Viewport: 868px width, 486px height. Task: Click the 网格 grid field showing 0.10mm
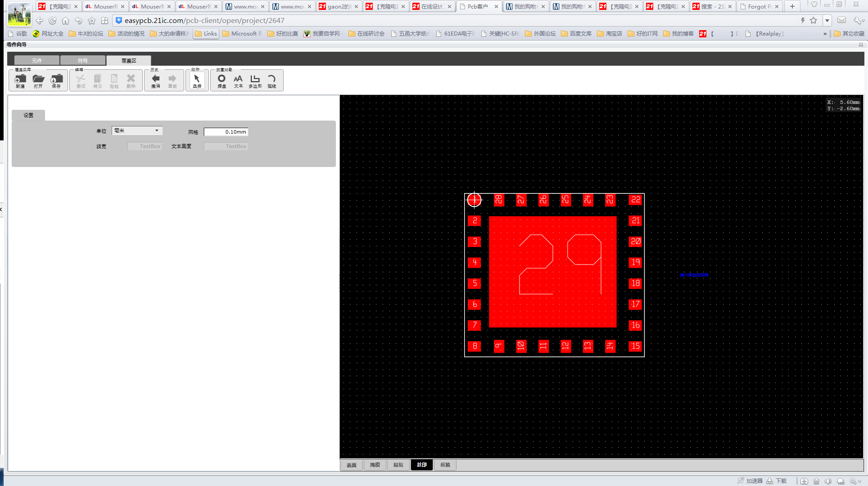226,132
